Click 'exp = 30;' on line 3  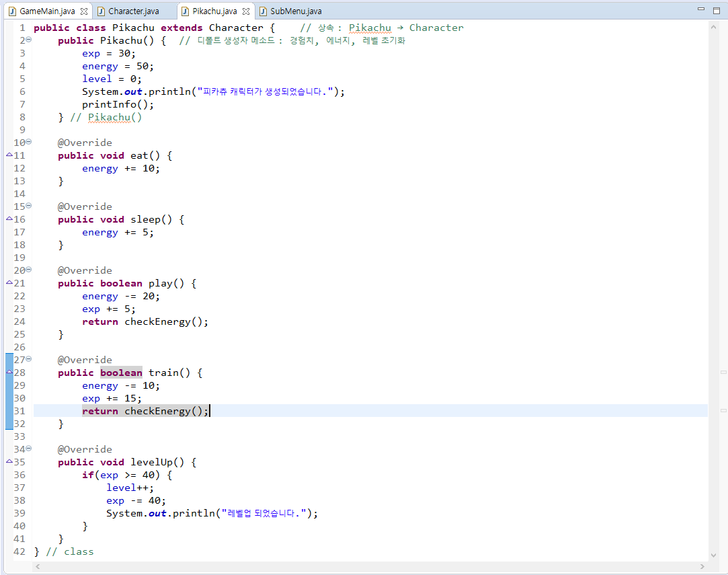[x=109, y=53]
